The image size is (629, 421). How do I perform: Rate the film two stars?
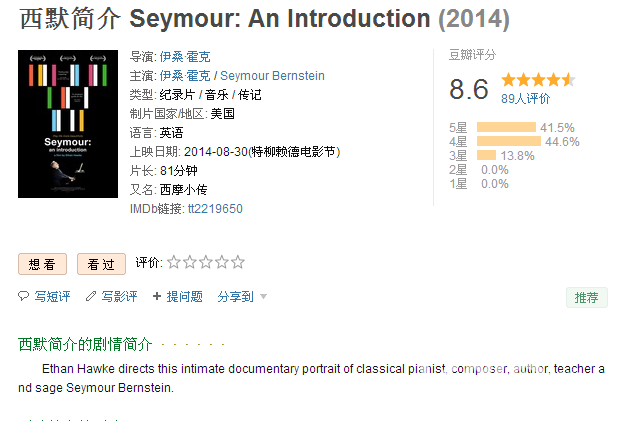pyautogui.click(x=190, y=262)
